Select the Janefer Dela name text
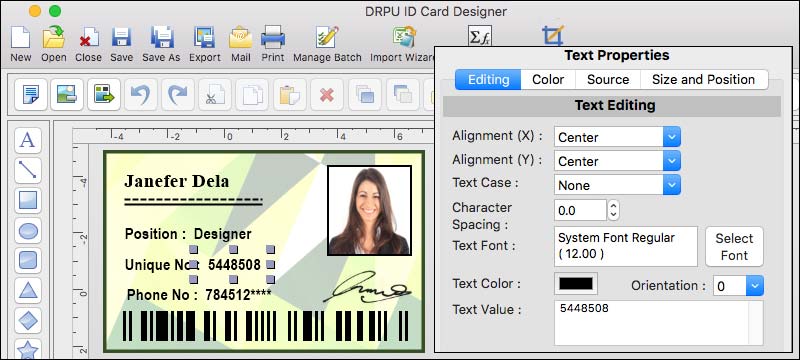The height and width of the screenshot is (360, 800). [177, 181]
